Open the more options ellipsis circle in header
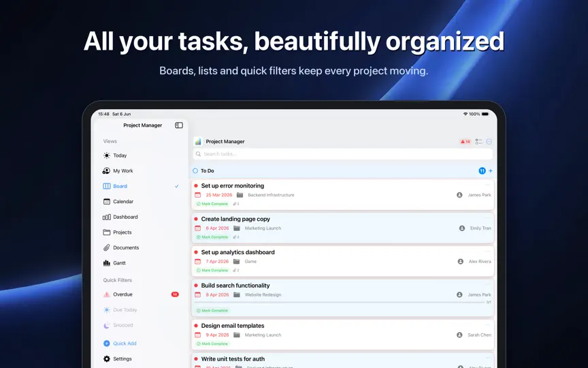 point(489,142)
